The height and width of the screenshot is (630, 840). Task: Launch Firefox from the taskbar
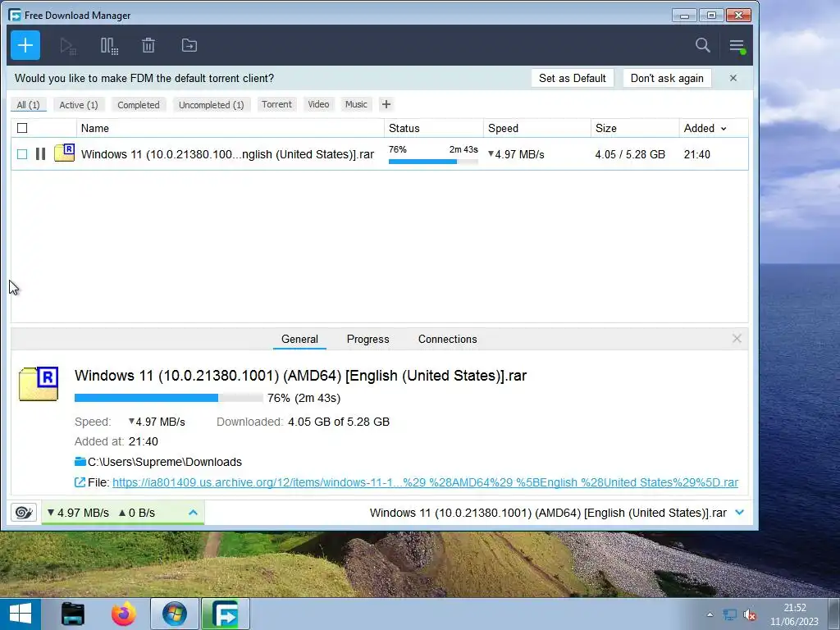pos(124,614)
